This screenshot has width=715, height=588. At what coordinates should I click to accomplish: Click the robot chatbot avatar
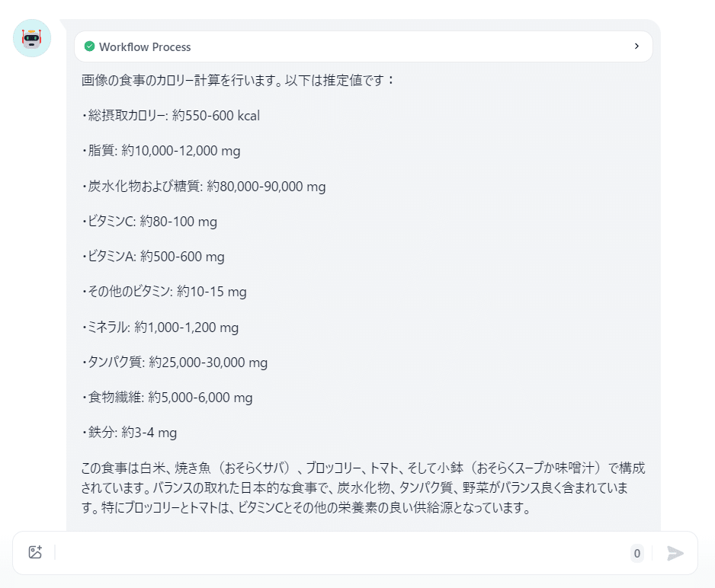(x=32, y=38)
